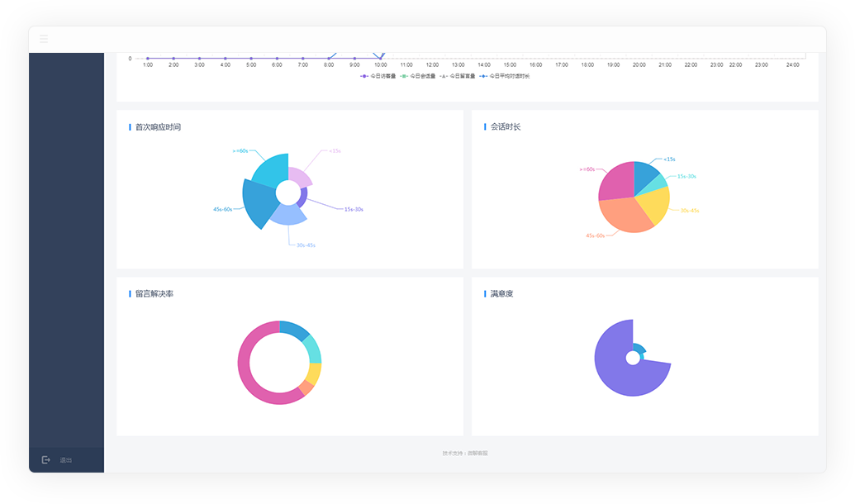The height and width of the screenshot is (504, 855).
Task: Select the yellow segment of 留言解决率 donut
Action: click(x=314, y=373)
